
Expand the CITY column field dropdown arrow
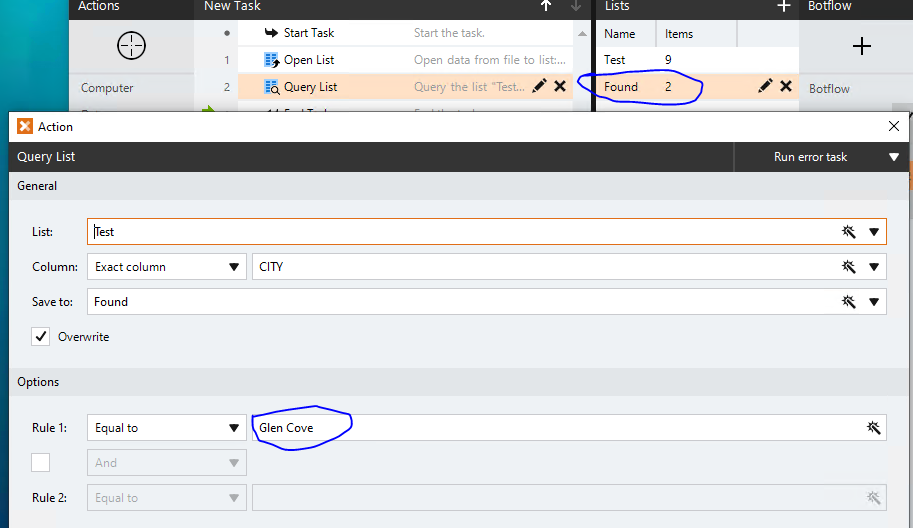pyautogui.click(x=874, y=267)
